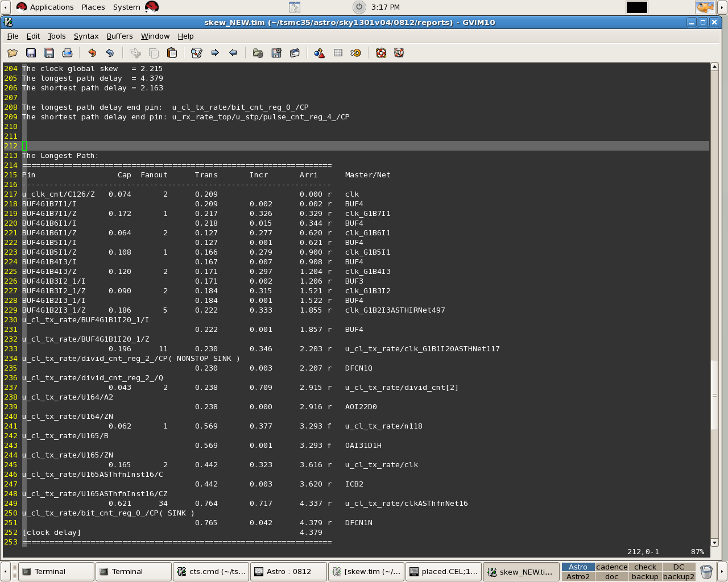Switch to first Terminal taskbar window
This screenshot has height=582, width=728.
point(56,571)
